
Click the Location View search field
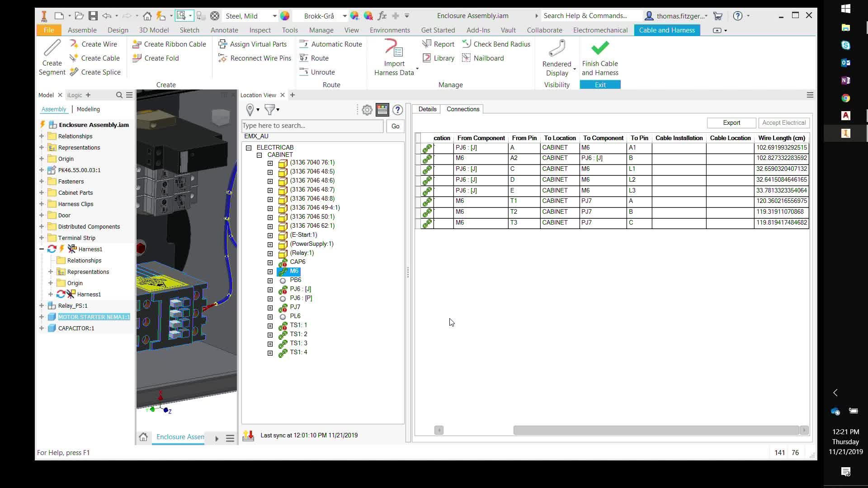coord(312,126)
